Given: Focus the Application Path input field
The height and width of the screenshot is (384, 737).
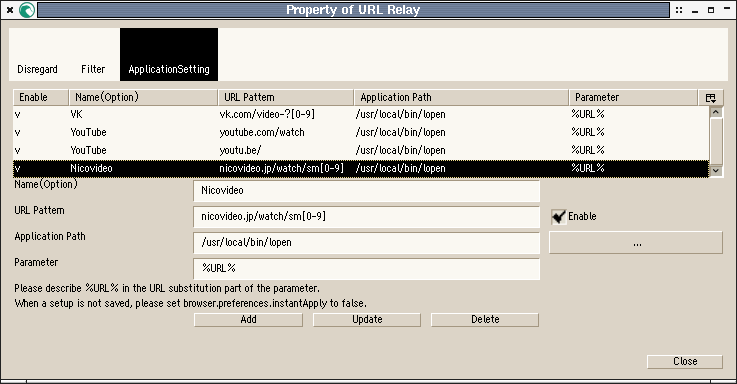Looking at the screenshot, I should 366,243.
